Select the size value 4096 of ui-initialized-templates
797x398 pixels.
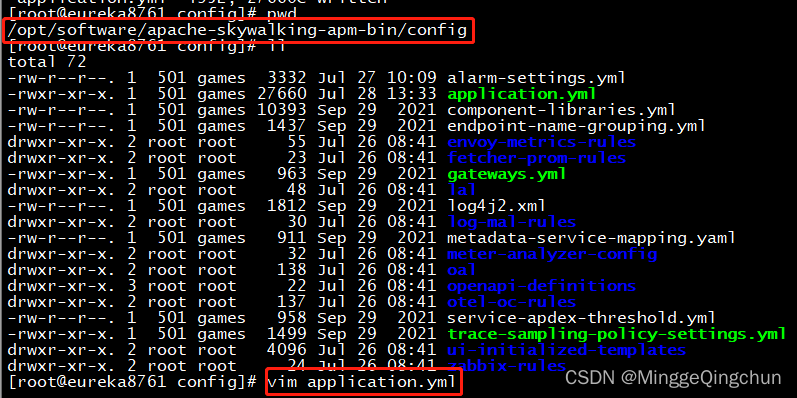(287, 350)
